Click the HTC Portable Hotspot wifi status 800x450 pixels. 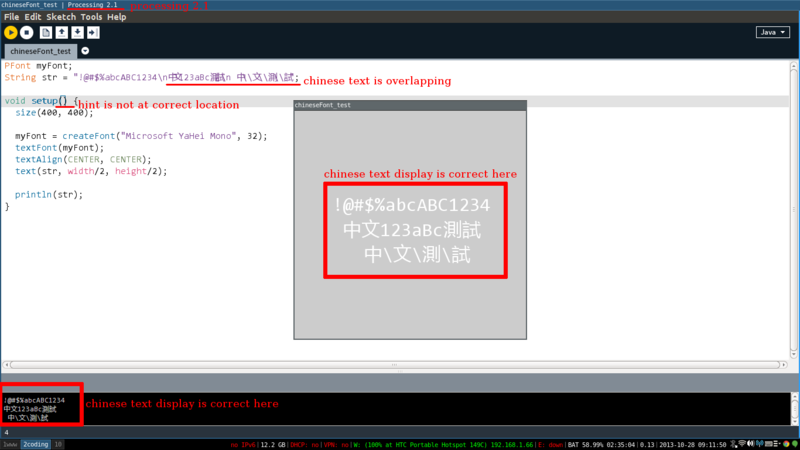(x=444, y=445)
